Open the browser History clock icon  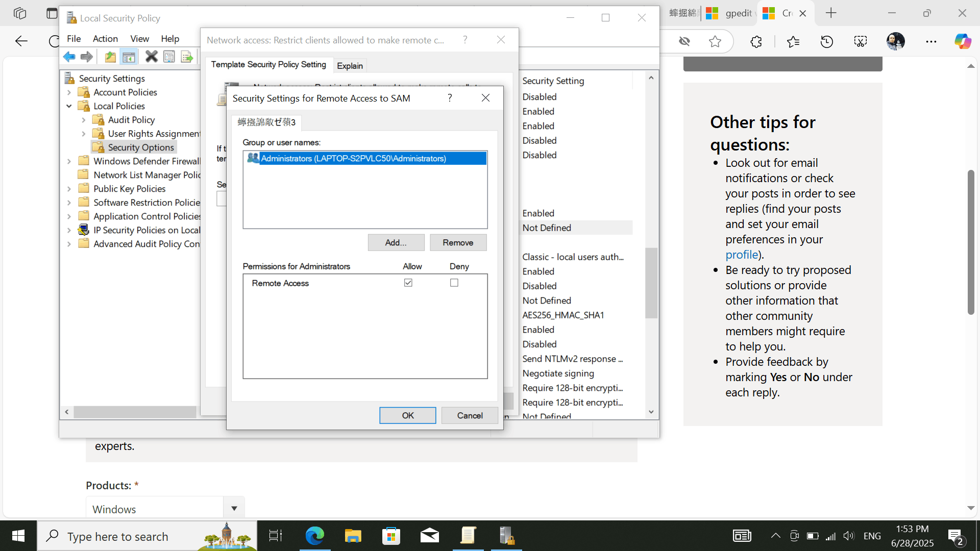(x=827, y=42)
